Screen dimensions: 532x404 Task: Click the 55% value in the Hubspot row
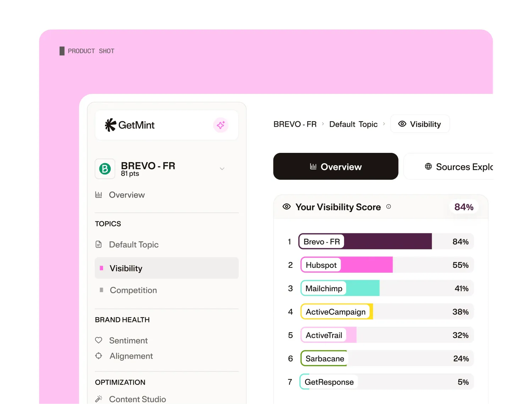coord(460,265)
